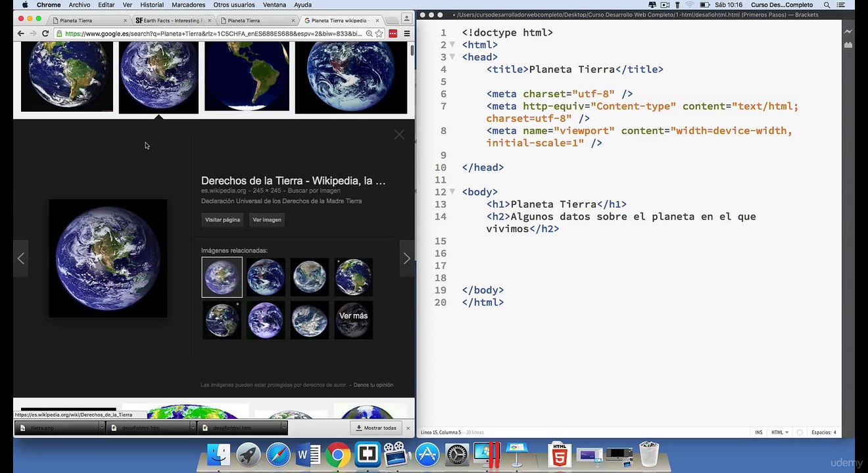The image size is (868, 473).
Task: Click Espacios: 4 indentation setting
Action: (824, 432)
